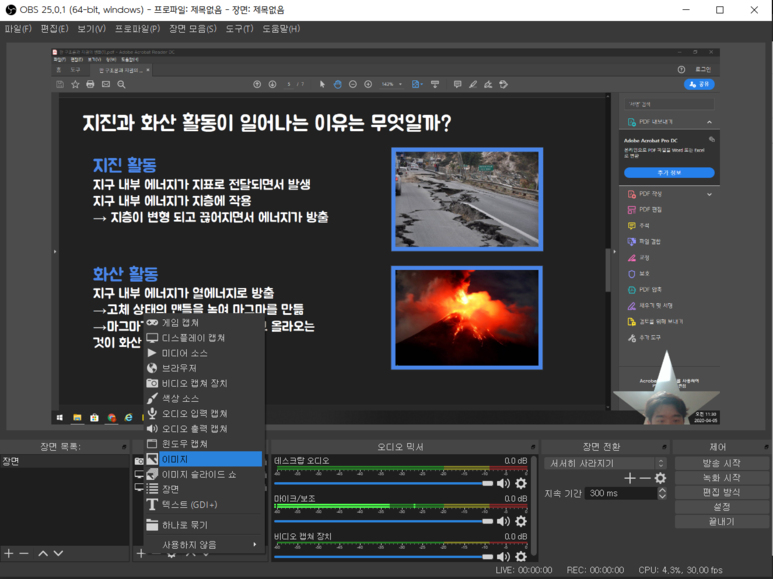
Task: Mute 비디오 캡쳐 장치 audio with the speaker icon
Action: coord(503,556)
